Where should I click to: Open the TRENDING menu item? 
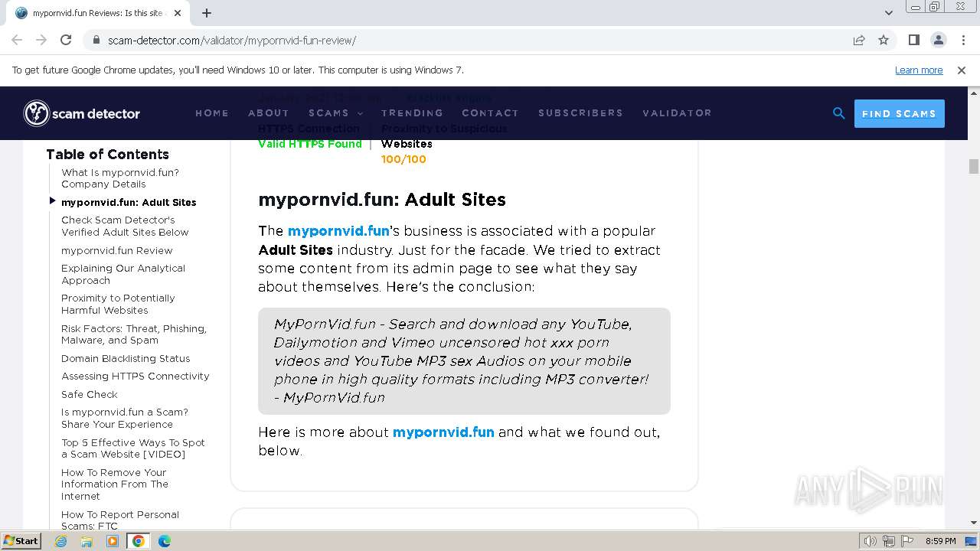coord(412,112)
